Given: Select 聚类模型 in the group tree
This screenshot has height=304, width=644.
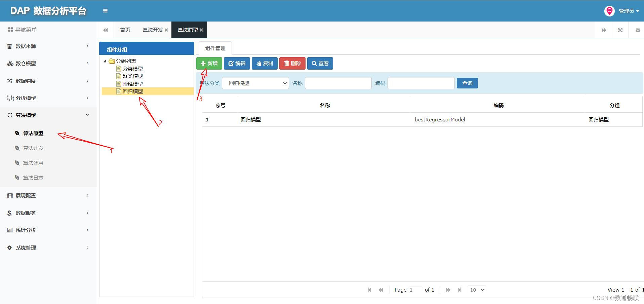Looking at the screenshot, I should tap(132, 76).
